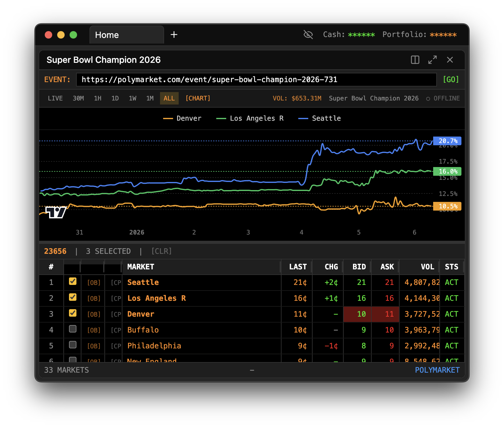Open a new tab with the plus icon

[174, 35]
